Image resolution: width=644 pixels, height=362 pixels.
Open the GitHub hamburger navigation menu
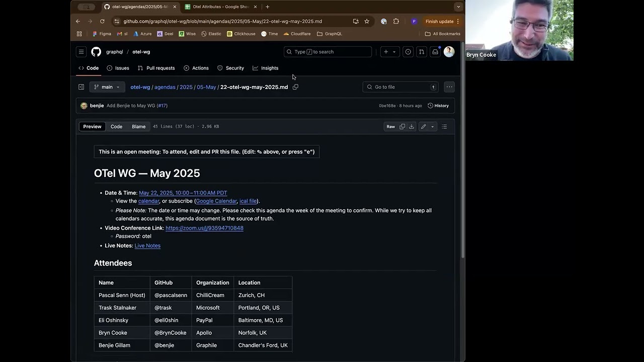click(x=81, y=52)
